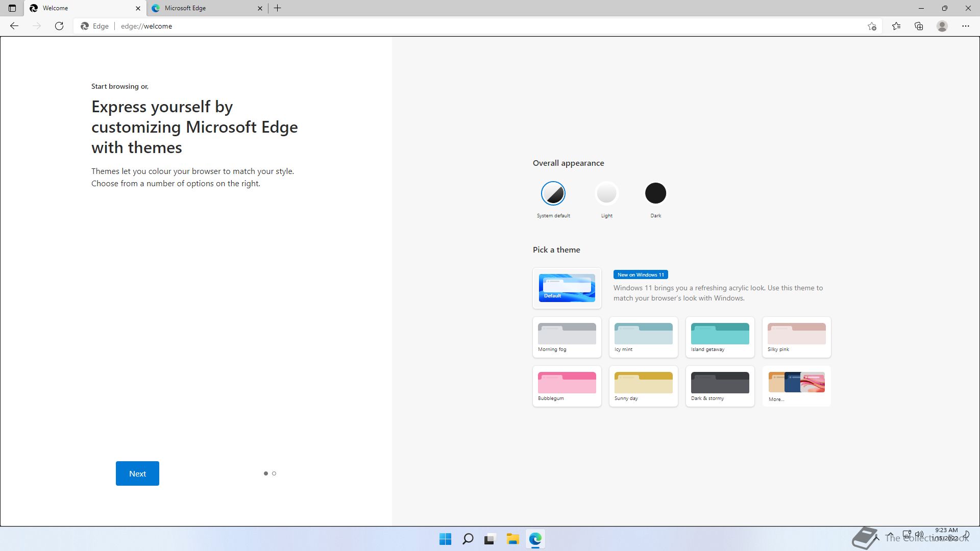The image size is (980, 551).
Task: Open the Windows Start menu
Action: tap(445, 539)
